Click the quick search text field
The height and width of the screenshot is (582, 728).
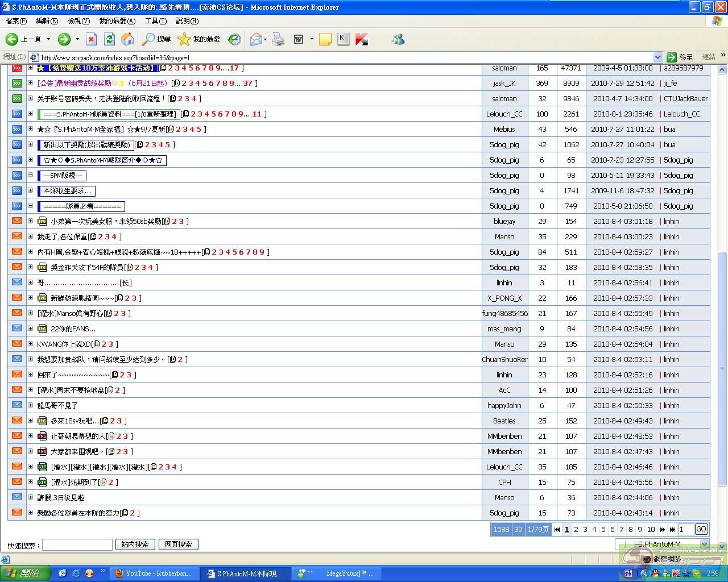(x=77, y=545)
